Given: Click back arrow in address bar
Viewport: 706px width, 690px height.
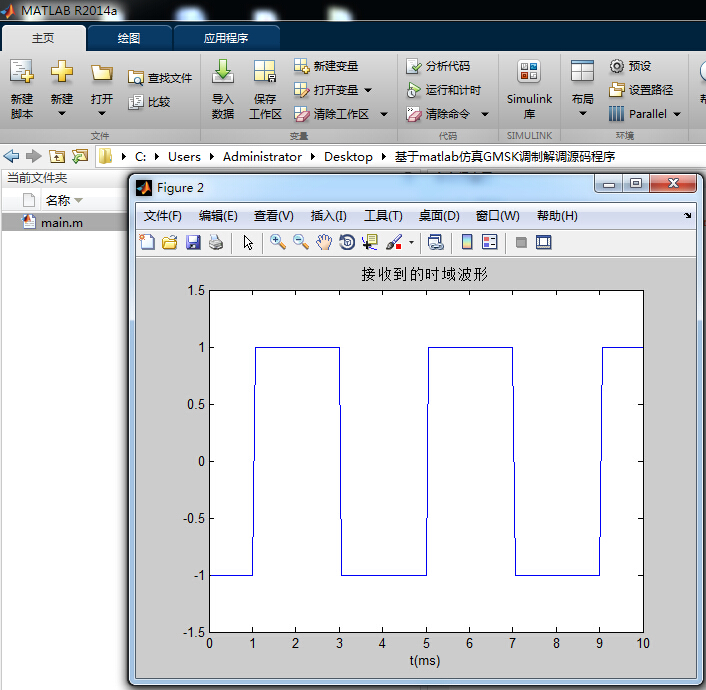Looking at the screenshot, I should click(x=11, y=156).
